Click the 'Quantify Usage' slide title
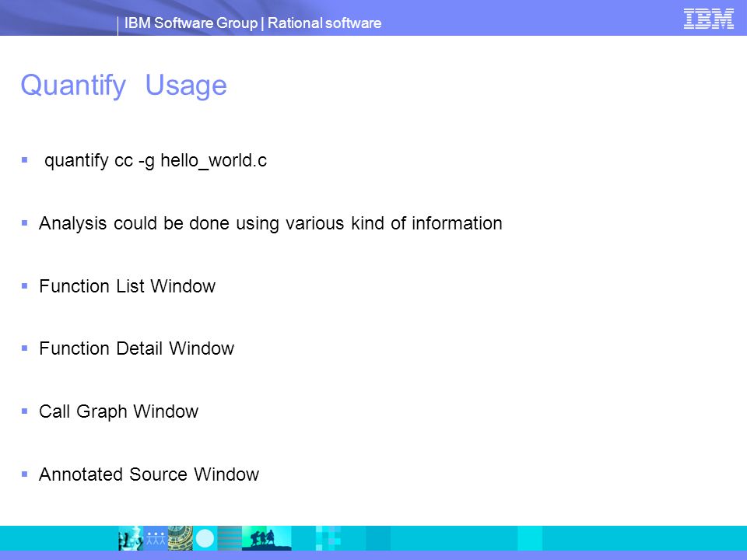The height and width of the screenshot is (560, 747). click(124, 86)
